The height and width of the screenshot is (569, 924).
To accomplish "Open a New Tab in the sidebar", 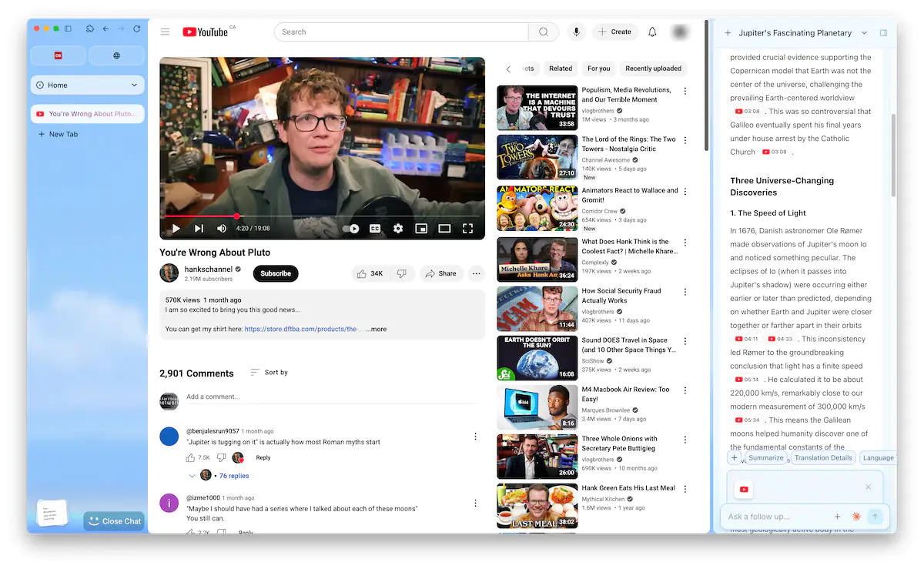I will coord(59,134).
